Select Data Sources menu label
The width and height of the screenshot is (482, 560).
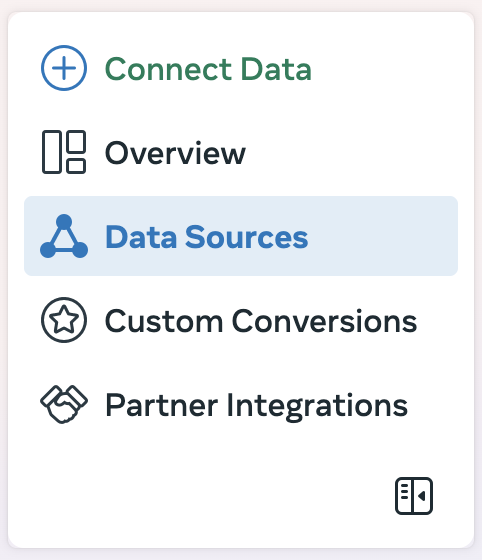207,236
